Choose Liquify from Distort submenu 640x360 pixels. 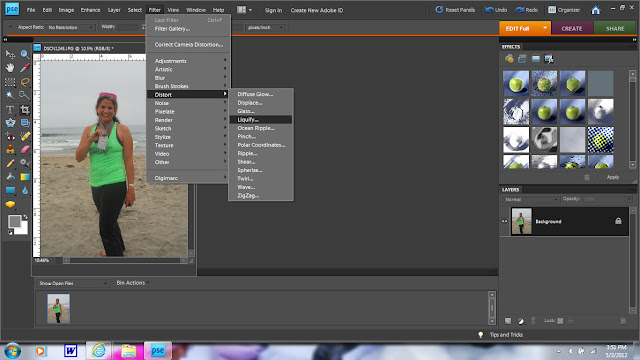tap(261, 120)
